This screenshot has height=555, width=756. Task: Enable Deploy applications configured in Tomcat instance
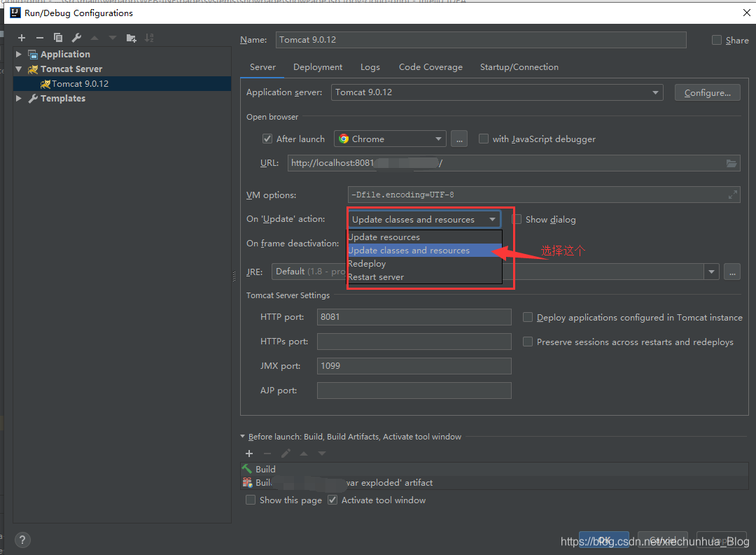528,317
